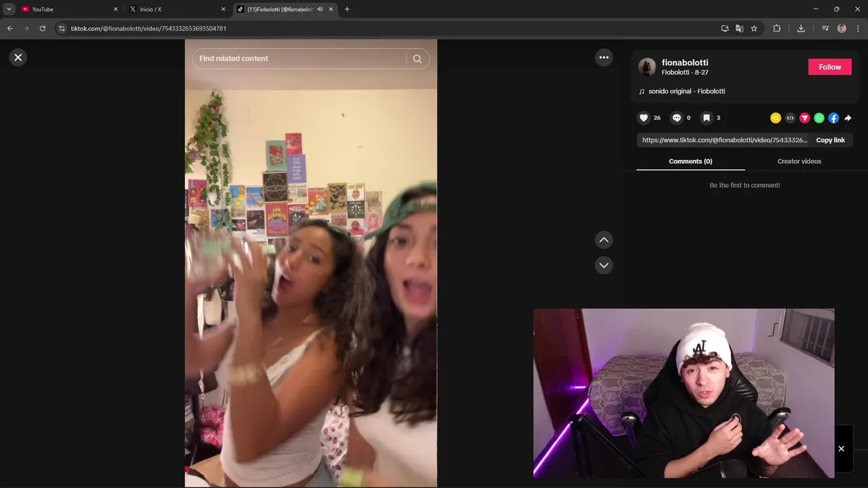Close the YouTube browser tab
Screen dimensions: 868x488
[x=115, y=9]
